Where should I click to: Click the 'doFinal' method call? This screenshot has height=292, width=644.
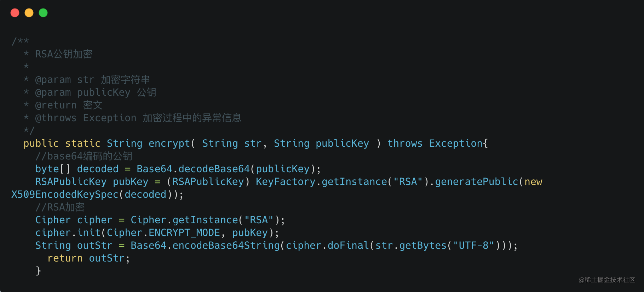348,246
